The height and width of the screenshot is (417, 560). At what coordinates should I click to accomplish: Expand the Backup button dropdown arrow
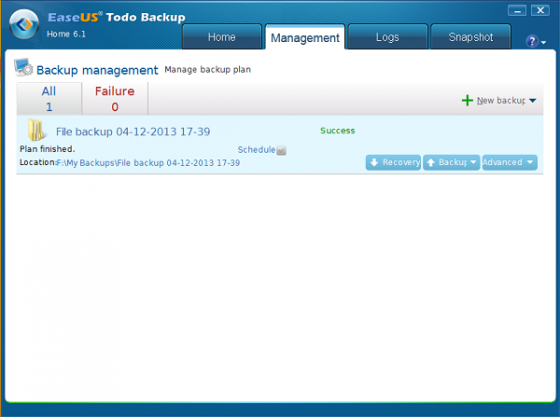click(x=473, y=162)
